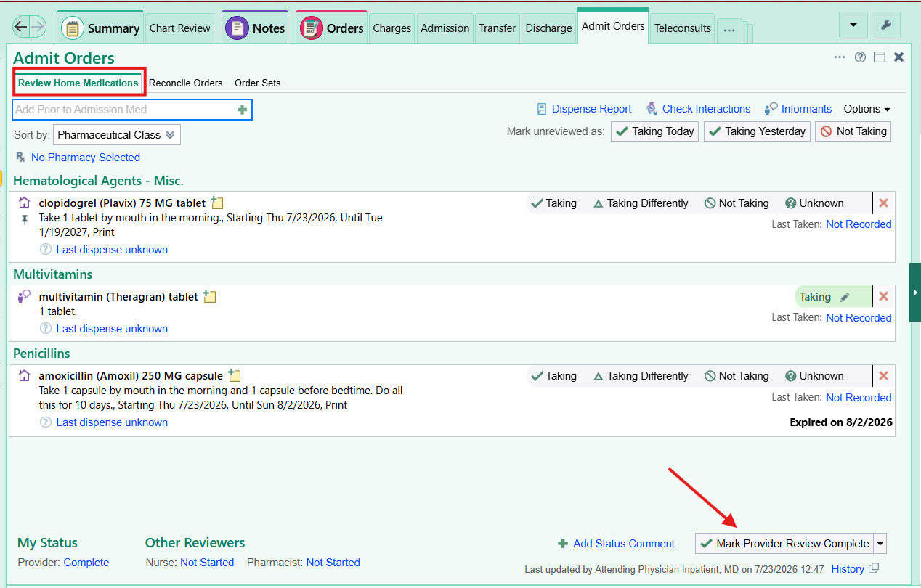Open History popup window icon
Screen dimensions: 921x588
(x=874, y=568)
